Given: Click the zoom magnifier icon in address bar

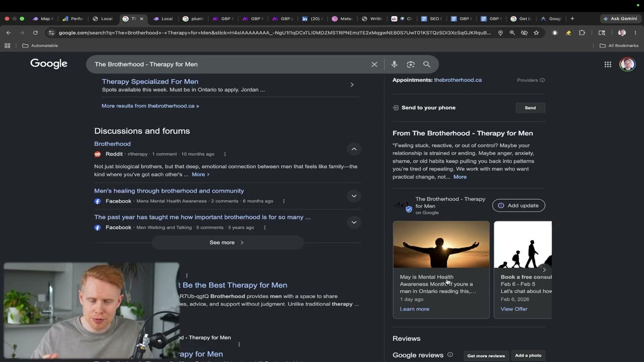Looking at the screenshot, I should (x=512, y=33).
